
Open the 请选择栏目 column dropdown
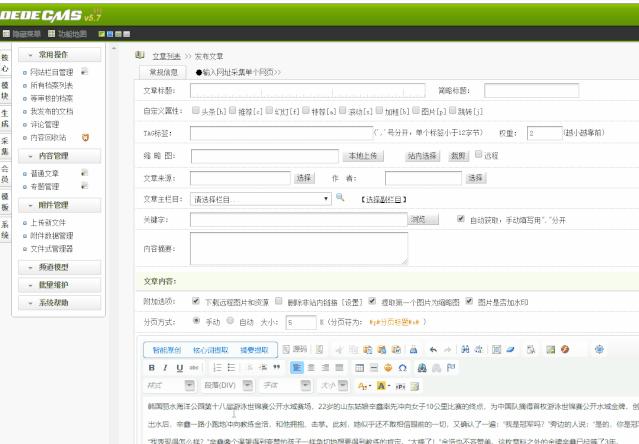261,199
